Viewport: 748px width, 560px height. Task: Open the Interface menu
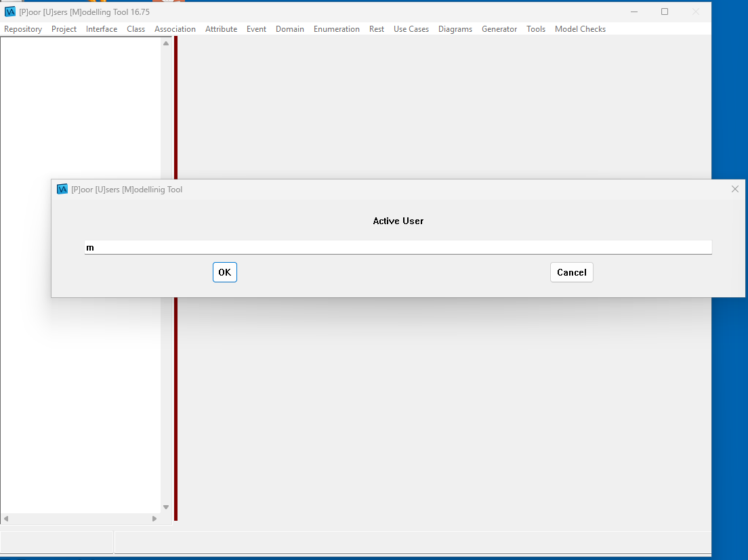[x=102, y=29]
